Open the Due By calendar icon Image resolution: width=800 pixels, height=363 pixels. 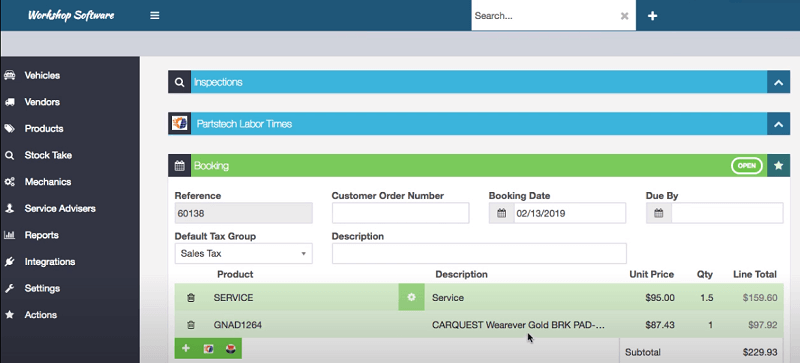(659, 213)
